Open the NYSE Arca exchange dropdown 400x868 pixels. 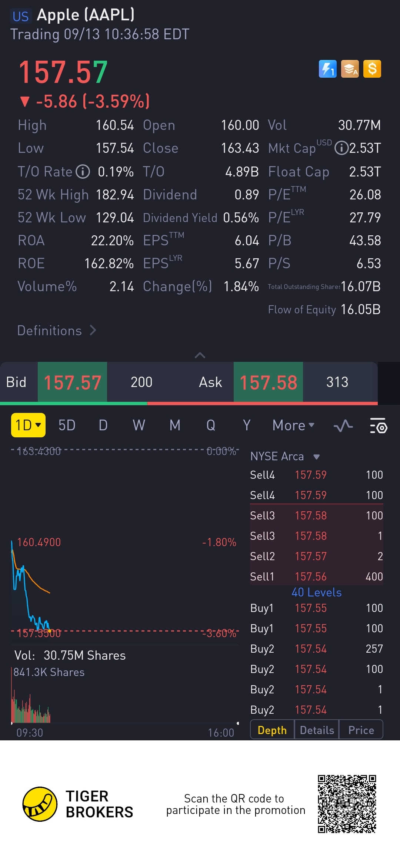[285, 457]
